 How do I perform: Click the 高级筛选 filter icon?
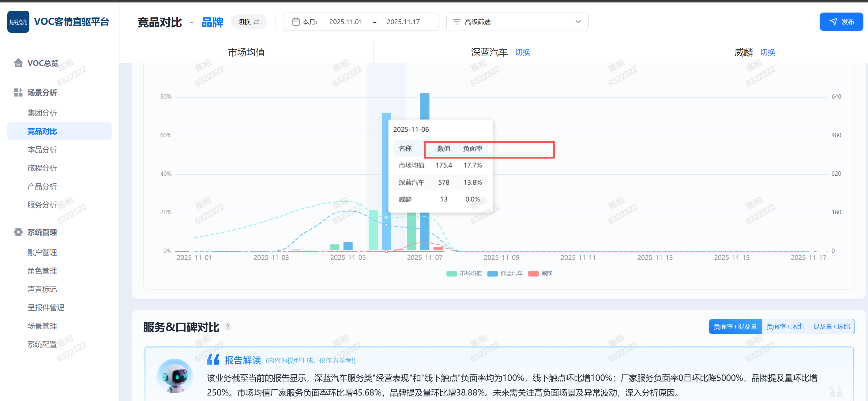(x=456, y=22)
